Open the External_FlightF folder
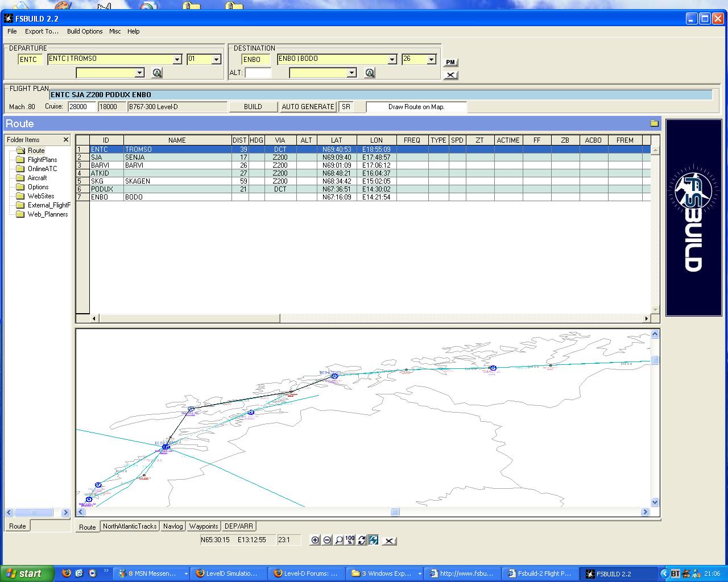 (49, 205)
